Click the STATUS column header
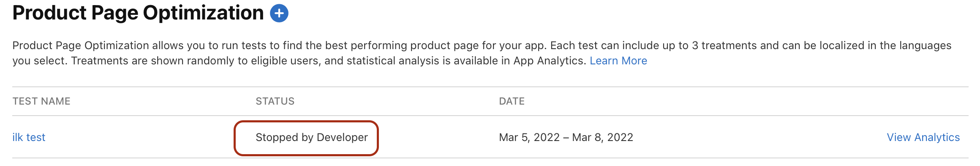 (275, 101)
